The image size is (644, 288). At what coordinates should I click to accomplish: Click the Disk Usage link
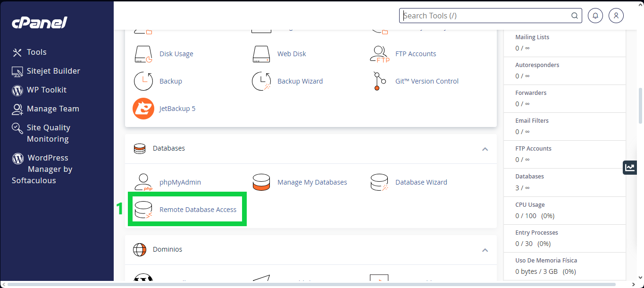click(176, 53)
